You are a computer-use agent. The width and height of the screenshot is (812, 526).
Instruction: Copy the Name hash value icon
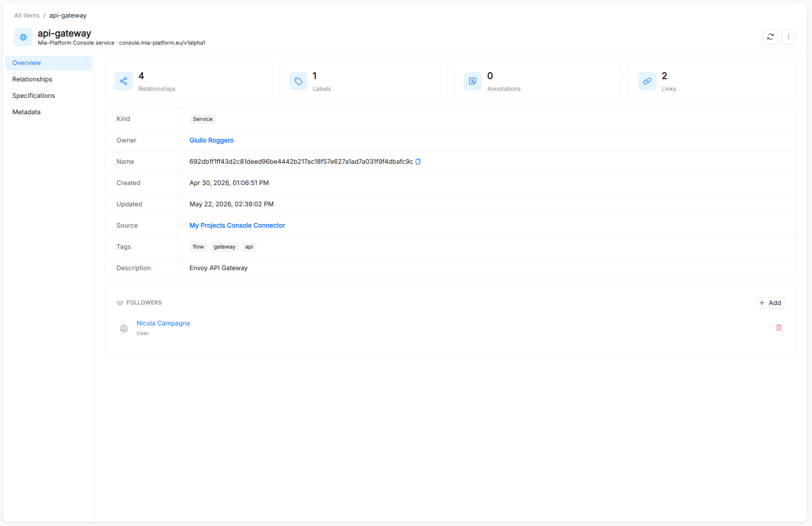point(418,162)
